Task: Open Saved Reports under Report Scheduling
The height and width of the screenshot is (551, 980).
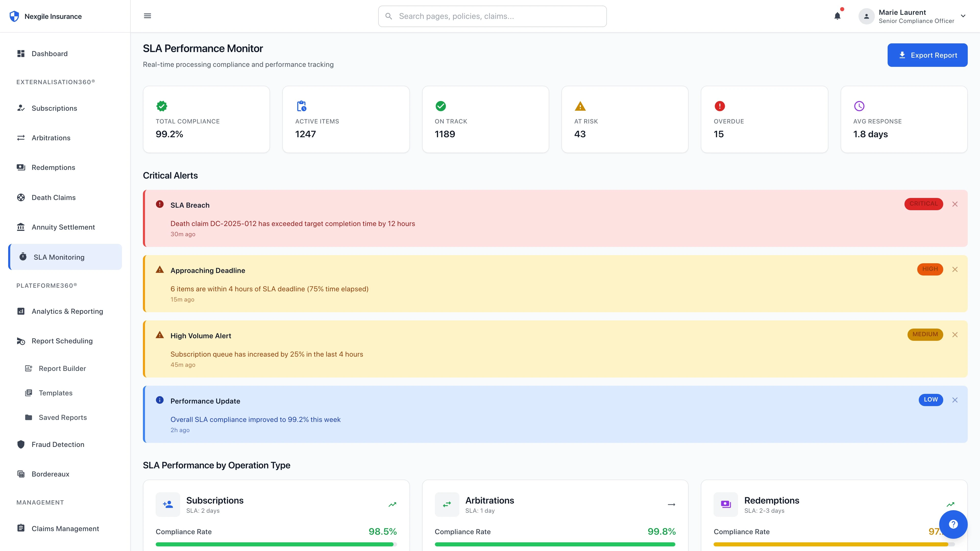Action: pyautogui.click(x=63, y=417)
